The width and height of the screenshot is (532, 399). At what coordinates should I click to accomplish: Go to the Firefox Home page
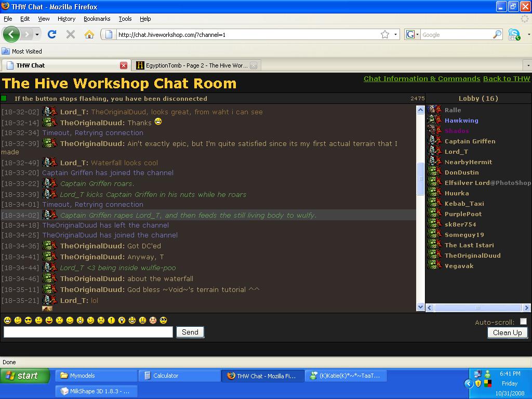coord(89,34)
